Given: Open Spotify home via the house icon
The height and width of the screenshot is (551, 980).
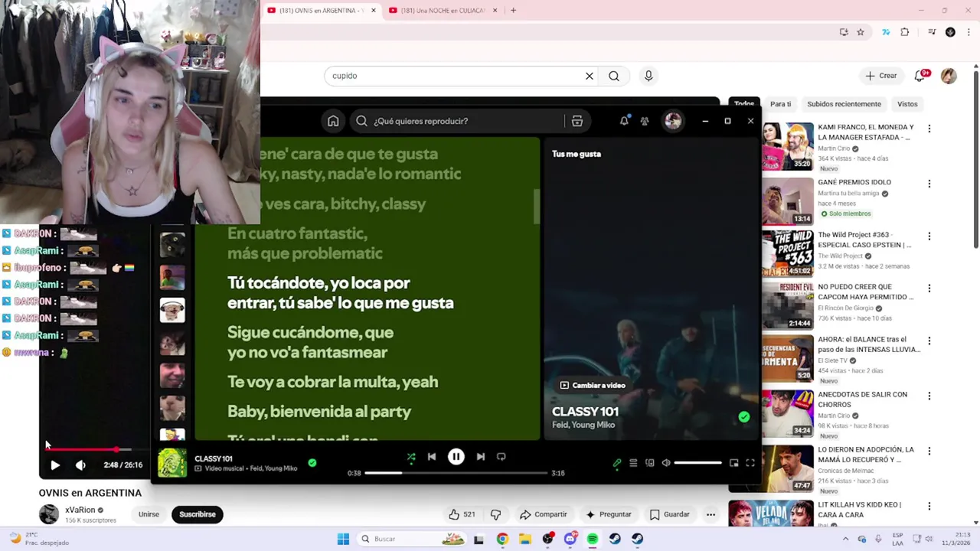Looking at the screenshot, I should click(x=333, y=121).
